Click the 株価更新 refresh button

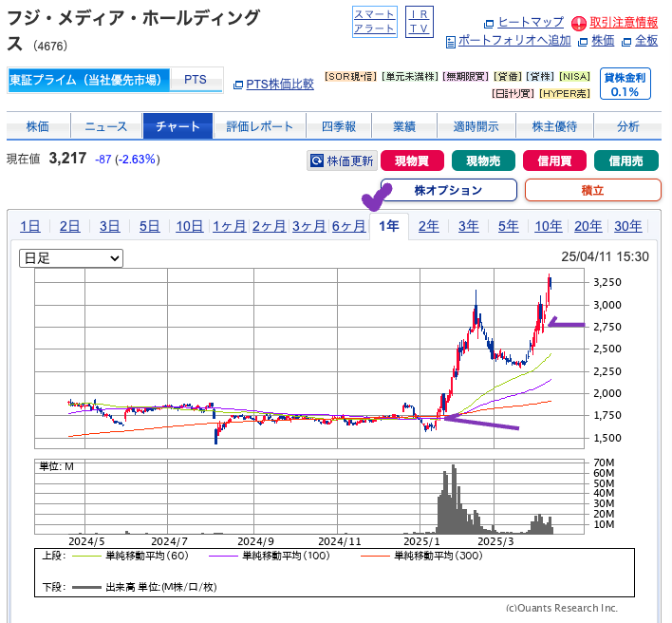342,160
